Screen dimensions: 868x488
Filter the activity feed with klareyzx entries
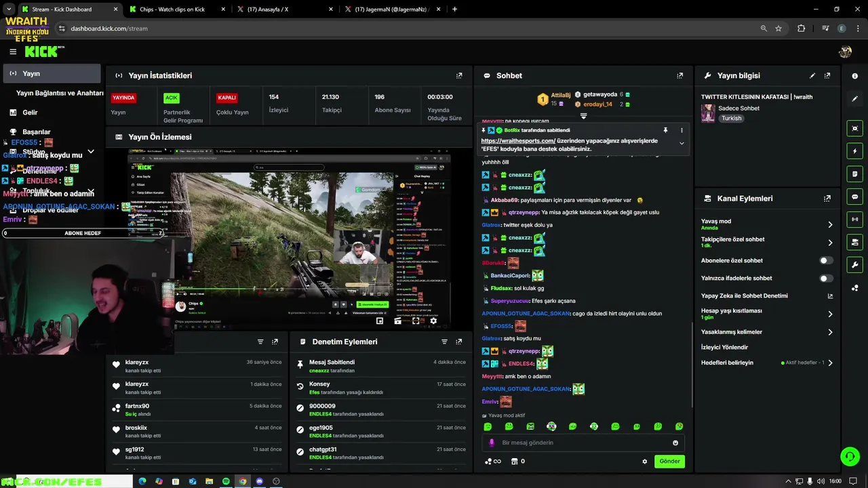tap(260, 342)
